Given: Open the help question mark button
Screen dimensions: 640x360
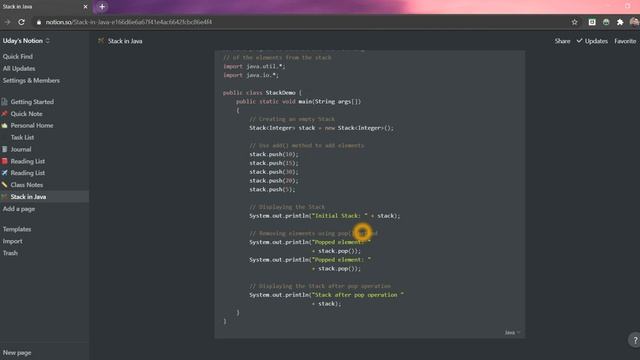Looking at the screenshot, I should 635,340.
